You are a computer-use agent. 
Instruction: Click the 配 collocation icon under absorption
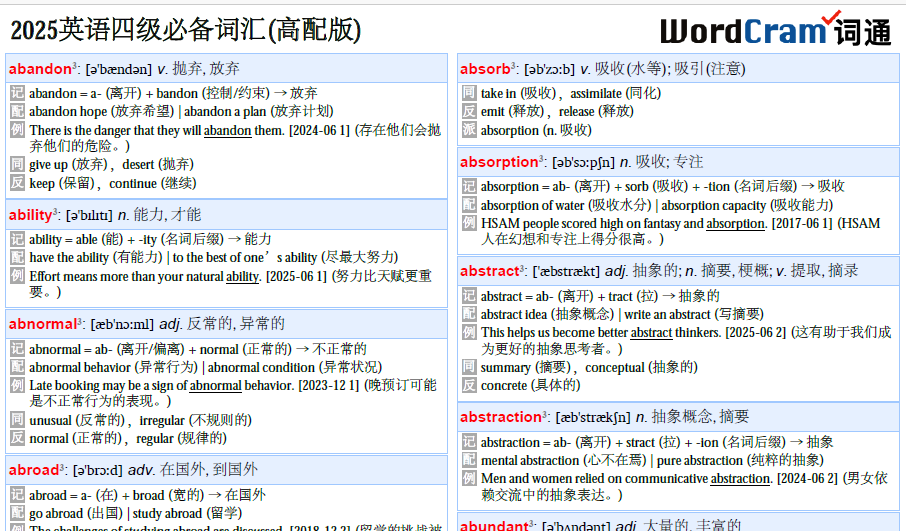(469, 205)
